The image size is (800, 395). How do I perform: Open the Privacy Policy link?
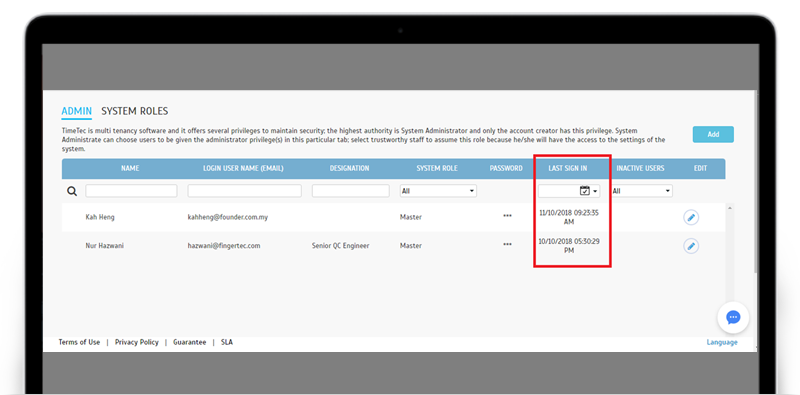[137, 342]
